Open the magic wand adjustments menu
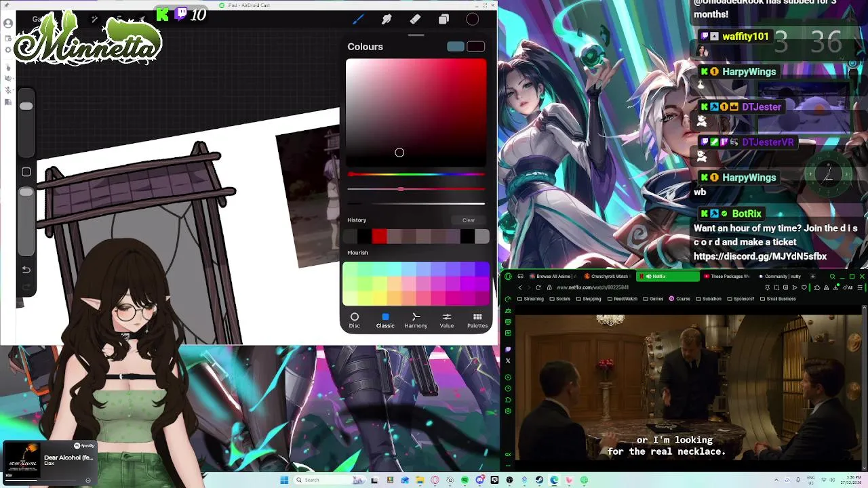 (x=95, y=20)
